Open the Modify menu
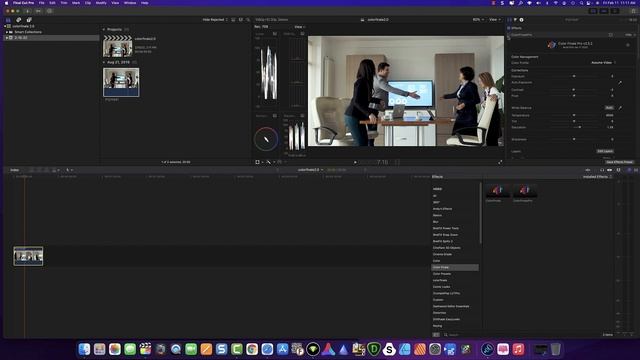This screenshot has height=360, width=640. click(101, 3)
